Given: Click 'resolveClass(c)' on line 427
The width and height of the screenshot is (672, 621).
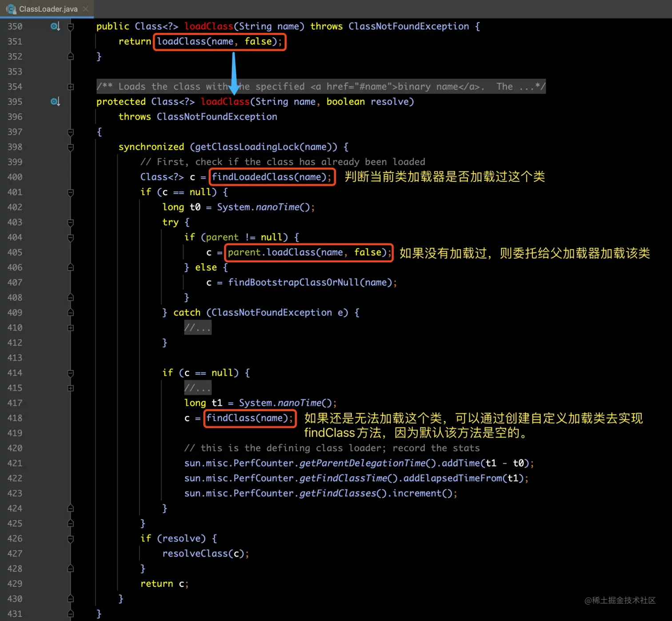Looking at the screenshot, I should click(x=203, y=553).
